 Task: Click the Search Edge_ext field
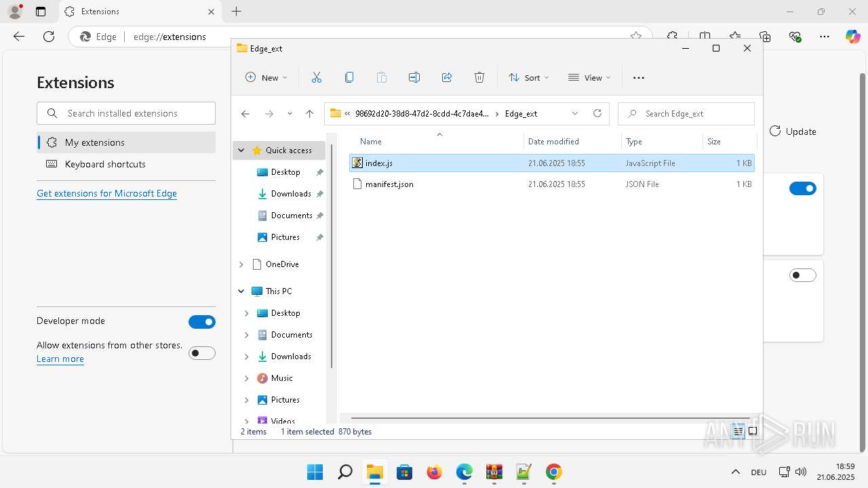tap(686, 113)
